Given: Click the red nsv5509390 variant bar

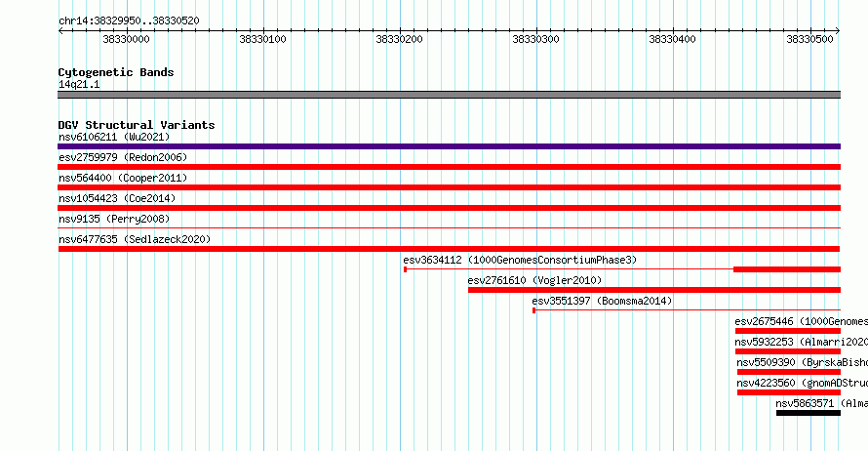Looking at the screenshot, I should click(789, 372).
